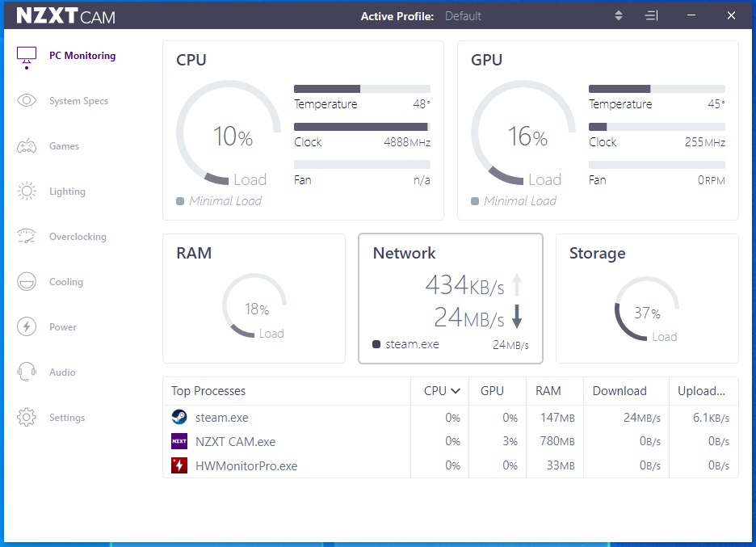
Task: Click the Cooling icon in sidebar
Action: tap(27, 282)
